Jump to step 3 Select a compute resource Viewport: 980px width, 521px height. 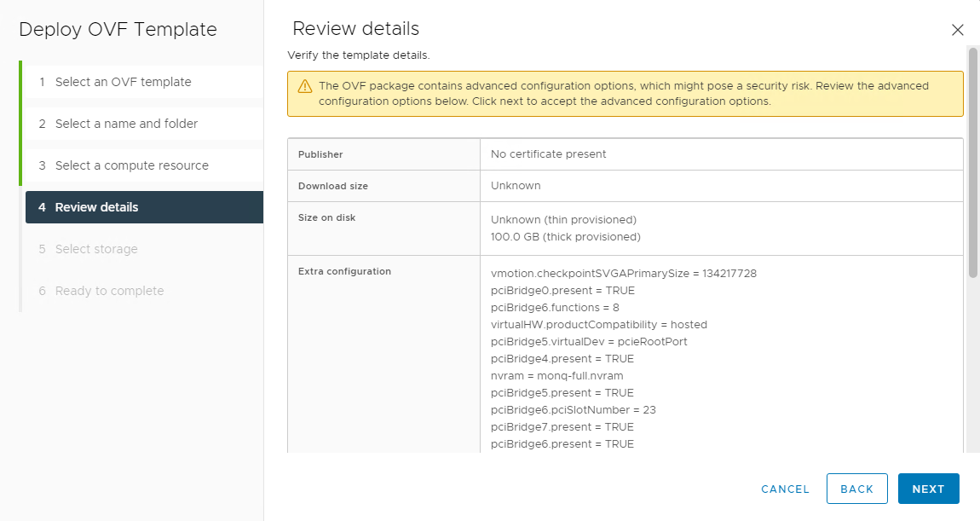click(x=131, y=165)
